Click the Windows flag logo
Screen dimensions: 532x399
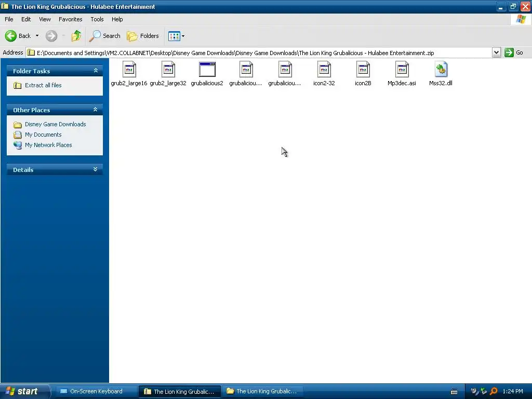coord(521,19)
